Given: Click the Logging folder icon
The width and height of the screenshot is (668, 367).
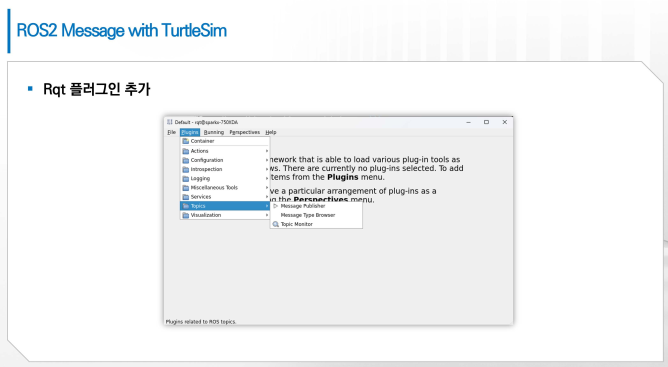Looking at the screenshot, I should point(186,179).
